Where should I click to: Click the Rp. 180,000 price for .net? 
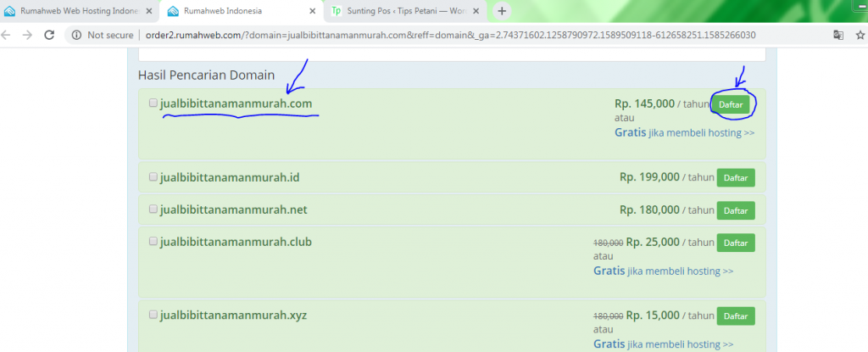649,210
